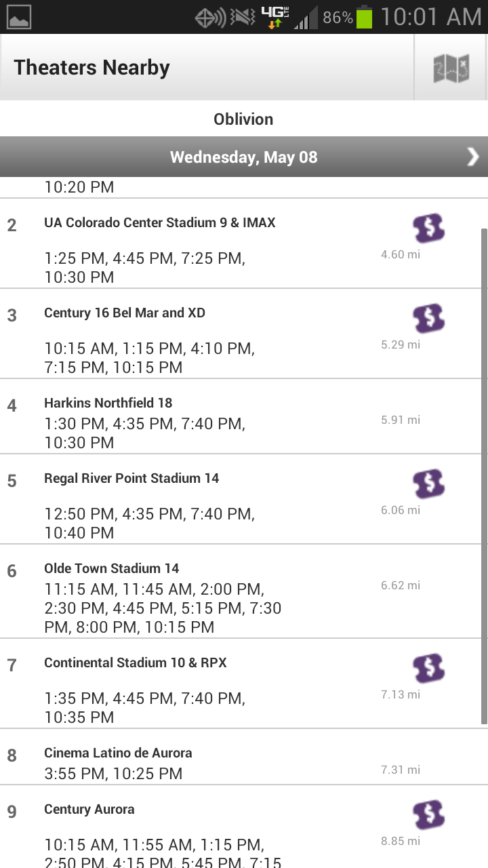Open the map view icon
The image size is (488, 868).
pyautogui.click(x=451, y=68)
